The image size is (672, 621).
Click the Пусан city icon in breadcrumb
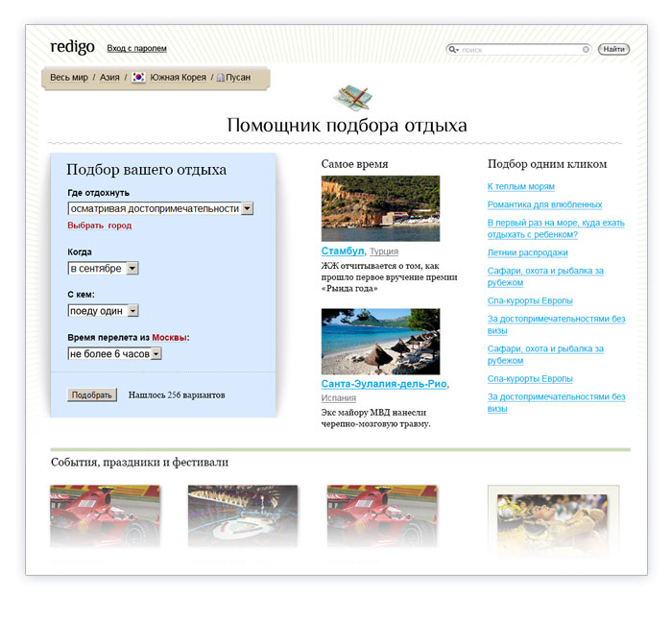221,78
